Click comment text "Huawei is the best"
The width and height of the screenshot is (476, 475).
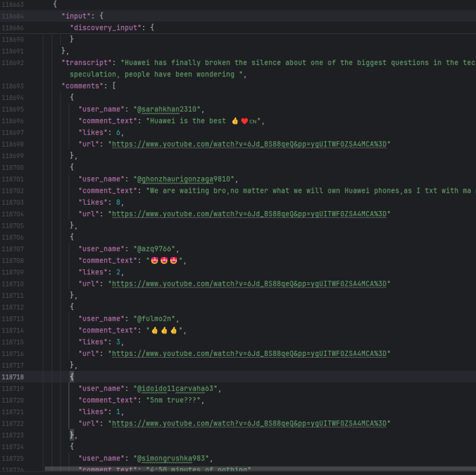[x=188, y=121]
